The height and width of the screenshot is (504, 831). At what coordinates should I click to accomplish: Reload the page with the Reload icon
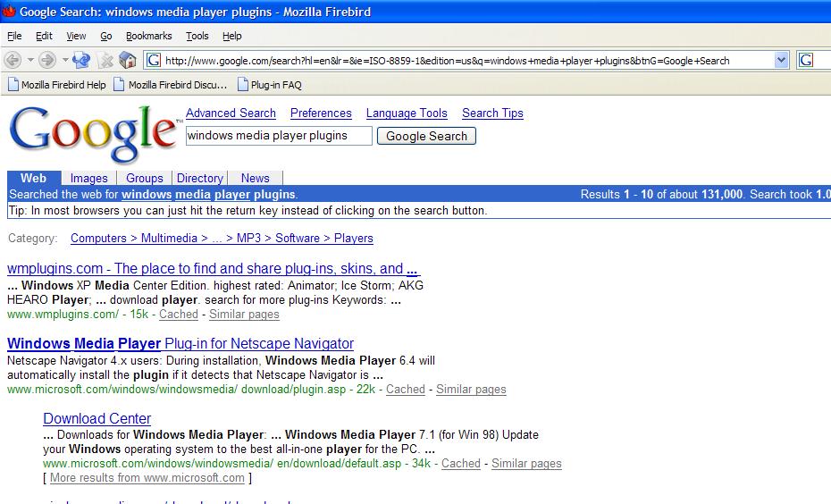click(x=81, y=61)
